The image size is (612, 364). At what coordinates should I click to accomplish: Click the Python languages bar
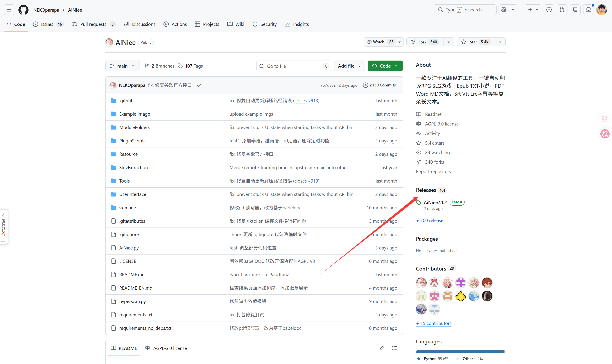point(460,351)
